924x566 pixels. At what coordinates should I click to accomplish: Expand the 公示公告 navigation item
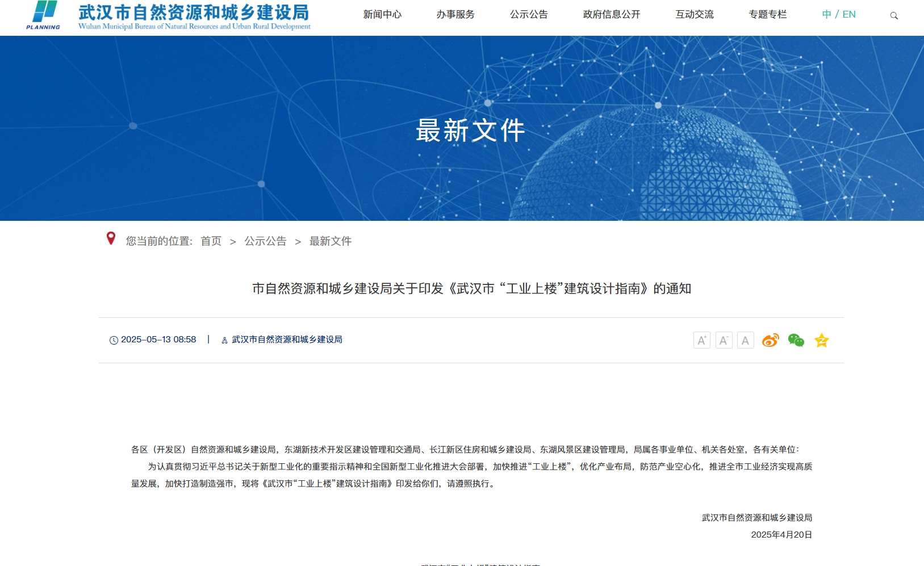tap(529, 15)
